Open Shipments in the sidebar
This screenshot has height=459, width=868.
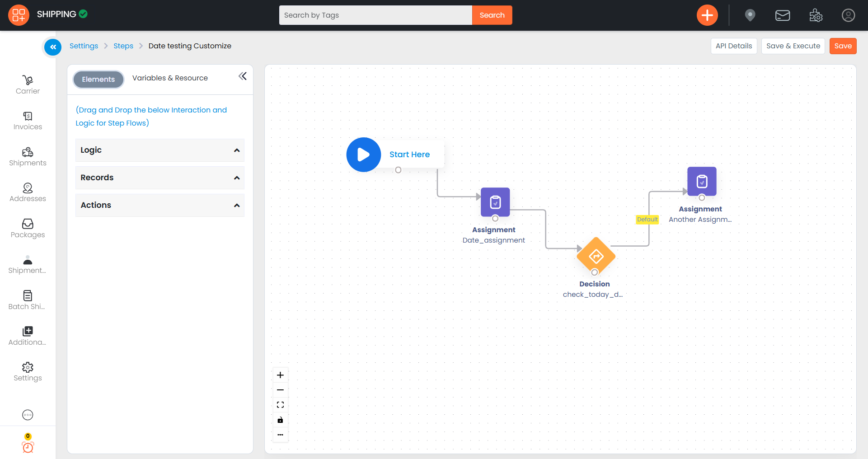click(x=28, y=157)
